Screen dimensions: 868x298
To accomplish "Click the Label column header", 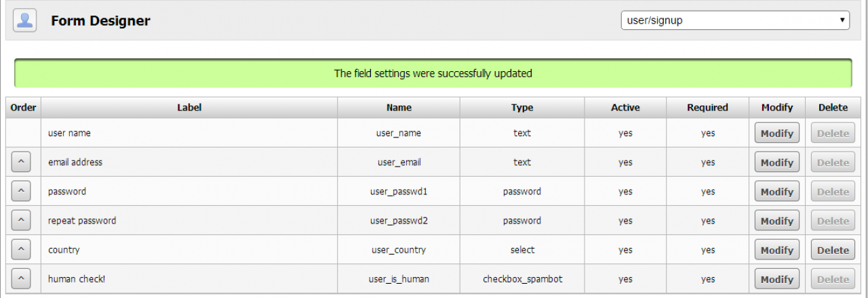I will 189,107.
